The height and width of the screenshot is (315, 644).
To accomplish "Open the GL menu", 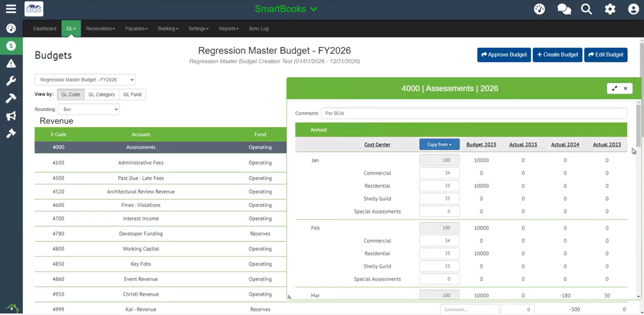I will (x=71, y=28).
